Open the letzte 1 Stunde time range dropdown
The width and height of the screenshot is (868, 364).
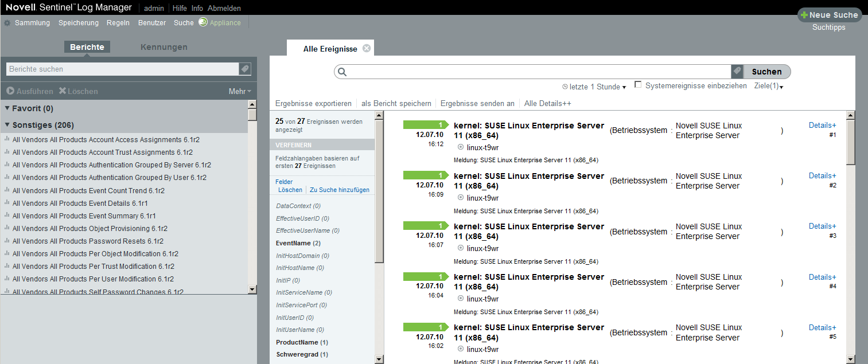coord(594,87)
